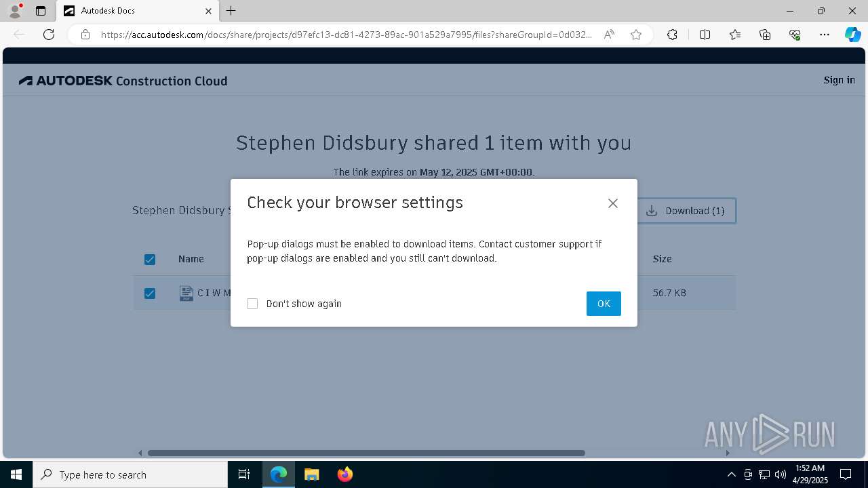Open Copilot sidebar icon
The height and width of the screenshot is (488, 868).
point(852,35)
